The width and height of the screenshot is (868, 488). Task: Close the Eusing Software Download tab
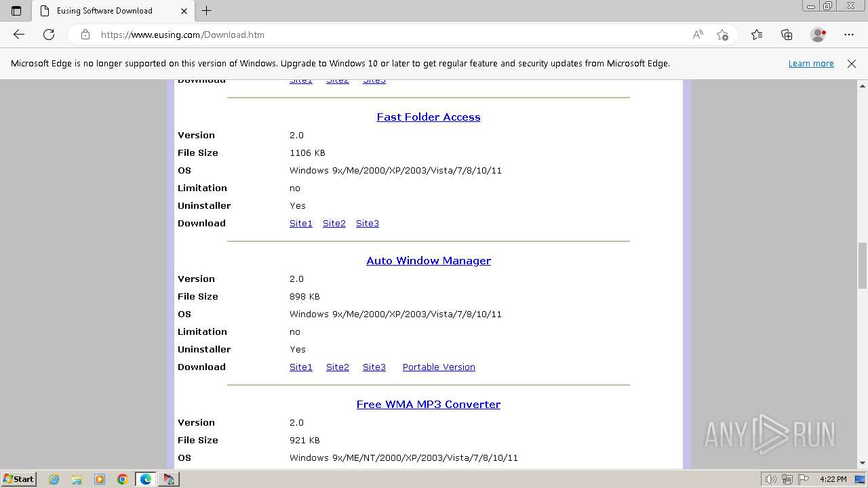[184, 11]
